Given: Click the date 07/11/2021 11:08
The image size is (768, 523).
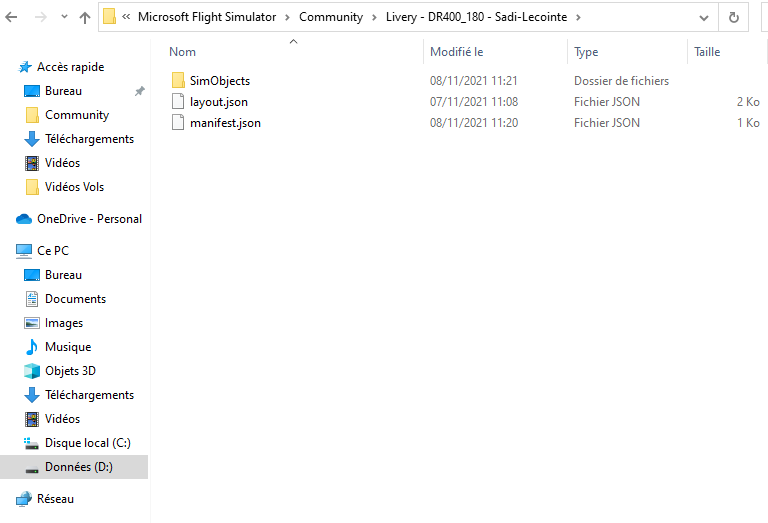Looking at the screenshot, I should coord(474,102).
